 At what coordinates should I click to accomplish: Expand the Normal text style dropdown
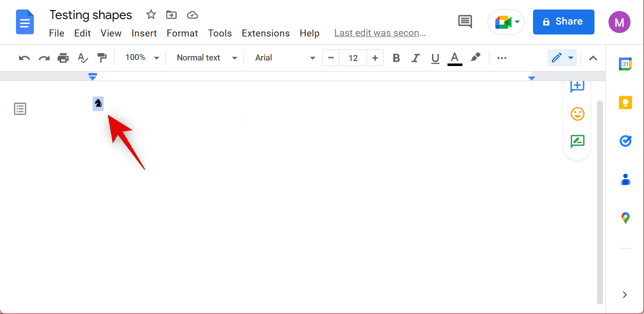pyautogui.click(x=206, y=58)
